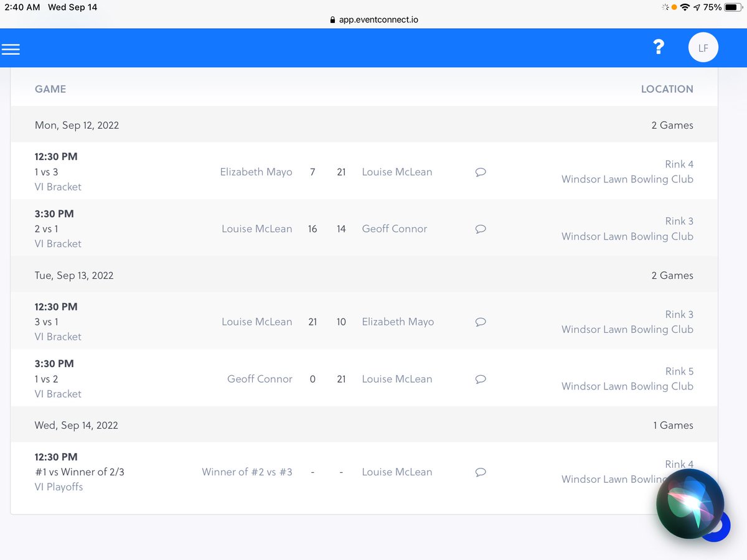747x560 pixels.
Task: Click '1 vs 2' game label
Action: click(46, 379)
